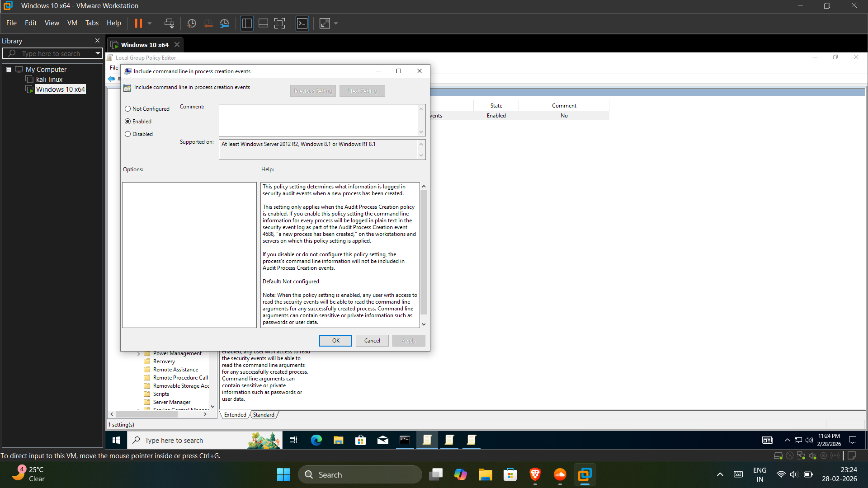Select the Remote Assistance folder
The image size is (868, 488).
[x=175, y=370]
